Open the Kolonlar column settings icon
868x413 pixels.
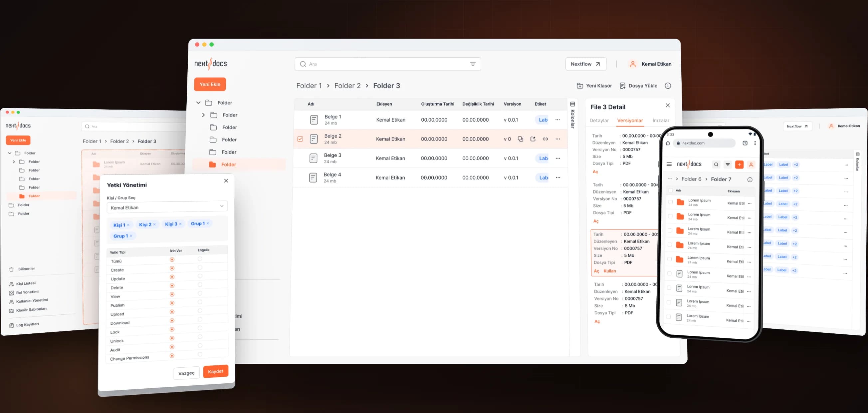pos(572,104)
